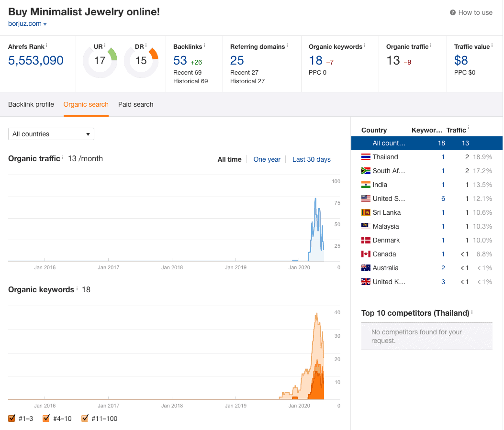Click United Kingdom keyword count 3
Viewport: 504px width, 430px height.
443,282
